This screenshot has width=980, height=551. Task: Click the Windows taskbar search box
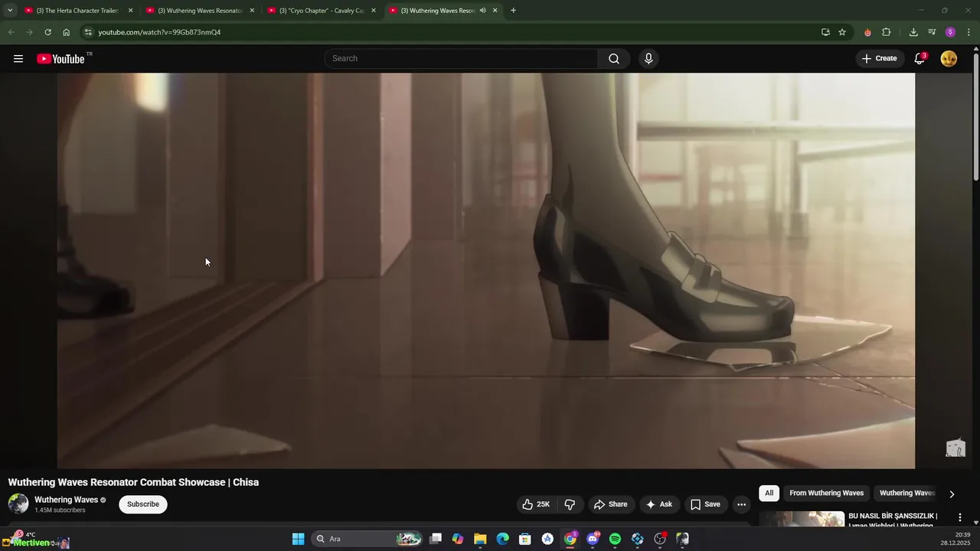click(x=368, y=539)
